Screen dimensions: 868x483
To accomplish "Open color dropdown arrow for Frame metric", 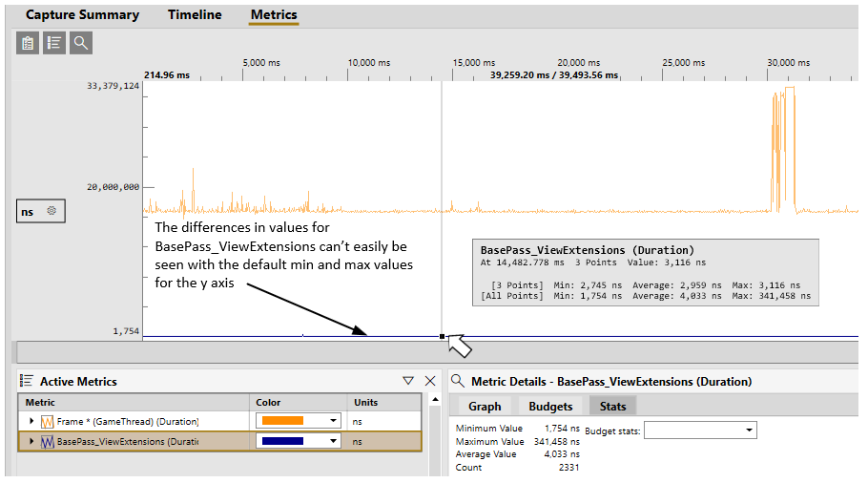I will click(x=333, y=421).
